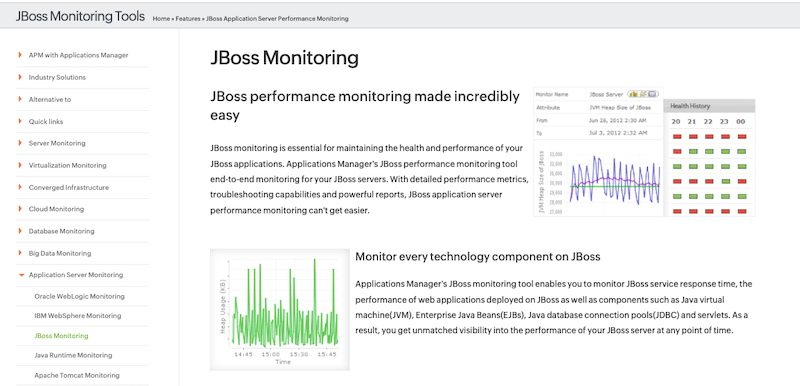Click second-row red block under hour 20
The width and height of the screenshot is (800, 386).
pos(677,151)
